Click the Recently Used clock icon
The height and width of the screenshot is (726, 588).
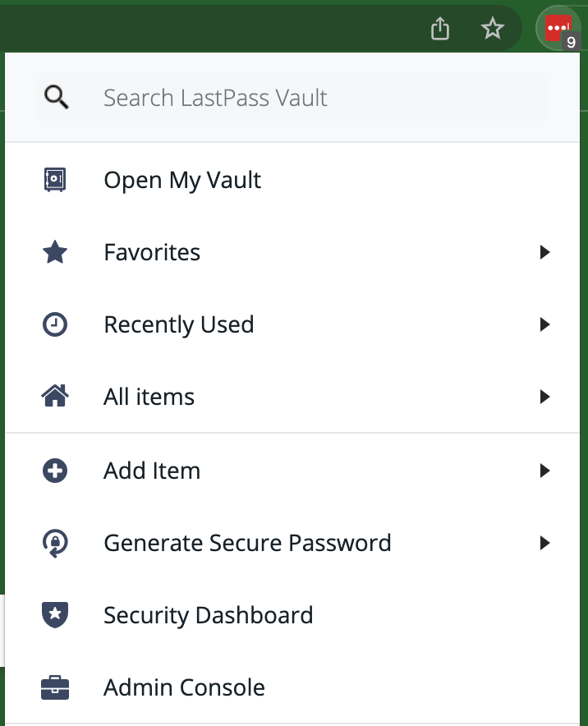click(x=55, y=324)
